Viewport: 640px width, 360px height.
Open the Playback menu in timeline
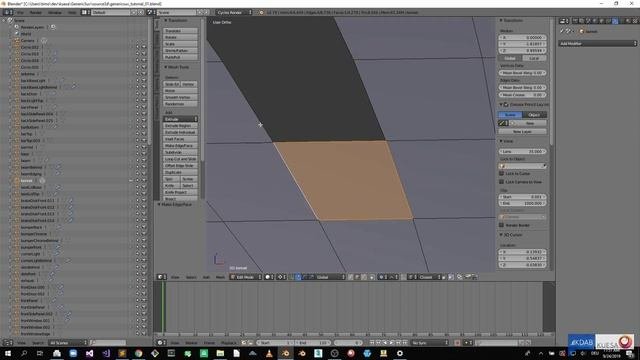click(x=229, y=342)
